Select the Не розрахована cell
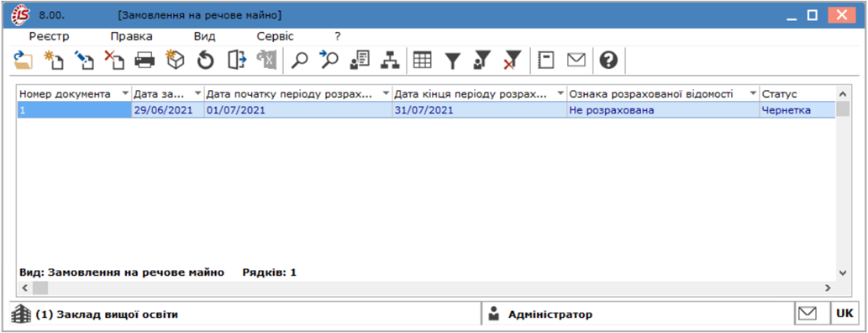The width and height of the screenshot is (868, 333). (x=663, y=109)
